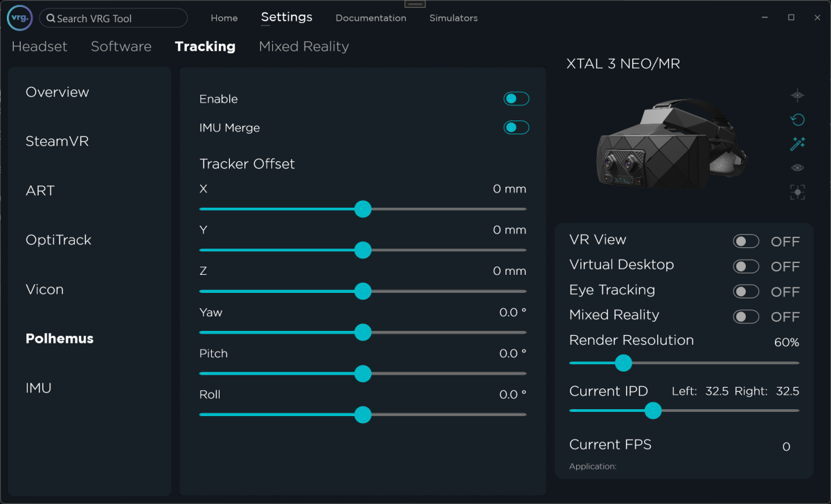Open the Simulators menu
The image size is (831, 504).
pos(454,18)
